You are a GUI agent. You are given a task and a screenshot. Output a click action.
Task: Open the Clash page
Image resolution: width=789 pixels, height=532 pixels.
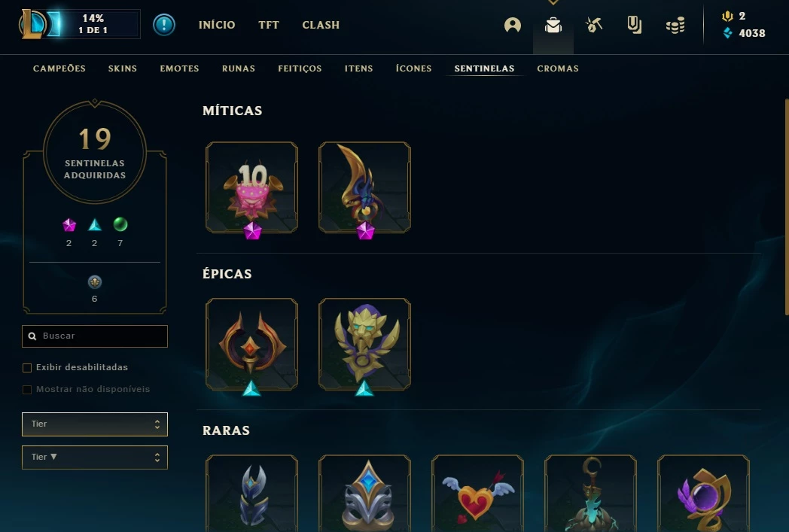[321, 25]
